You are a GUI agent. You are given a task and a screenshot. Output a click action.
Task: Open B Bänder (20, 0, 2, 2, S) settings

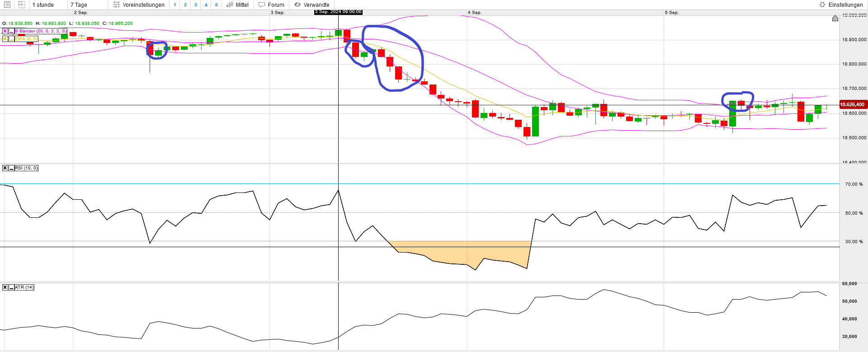click(41, 31)
